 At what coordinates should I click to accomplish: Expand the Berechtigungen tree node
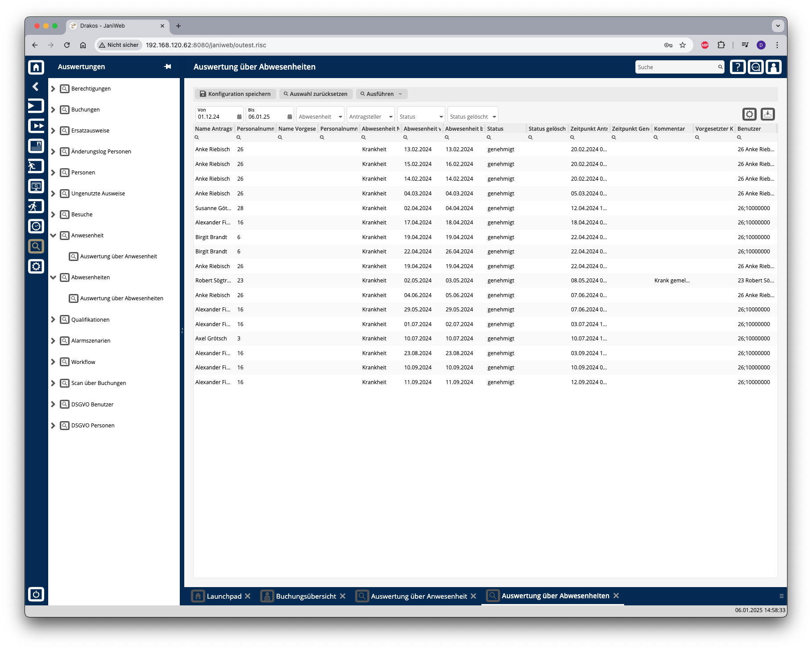pos(53,88)
